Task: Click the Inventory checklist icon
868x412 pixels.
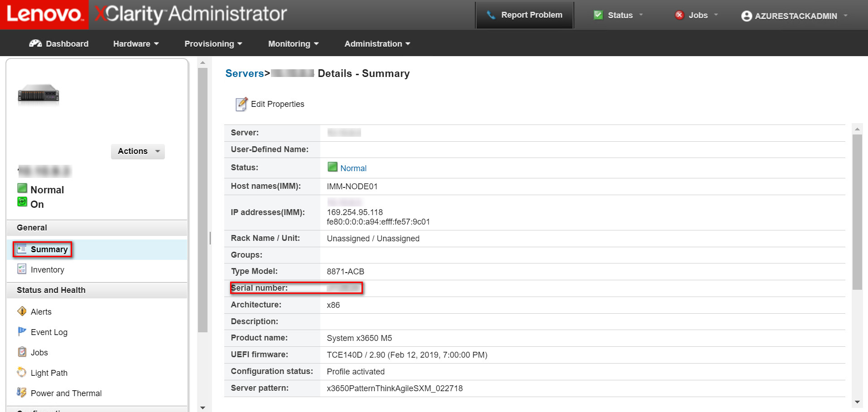Action: pos(21,269)
